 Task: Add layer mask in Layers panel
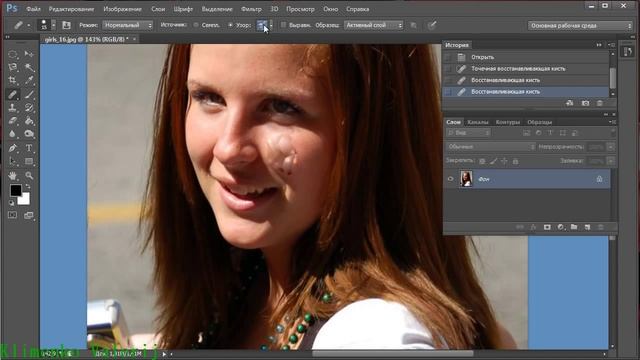547,227
